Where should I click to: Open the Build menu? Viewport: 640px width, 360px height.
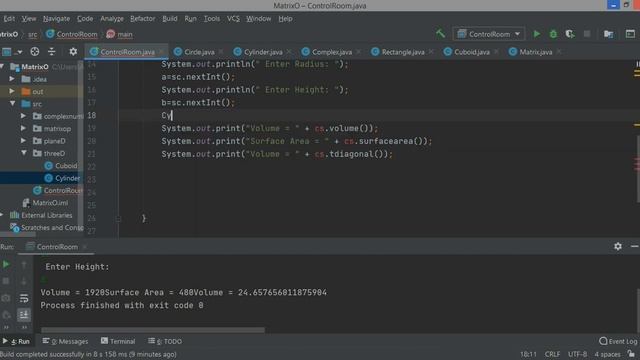(170, 19)
